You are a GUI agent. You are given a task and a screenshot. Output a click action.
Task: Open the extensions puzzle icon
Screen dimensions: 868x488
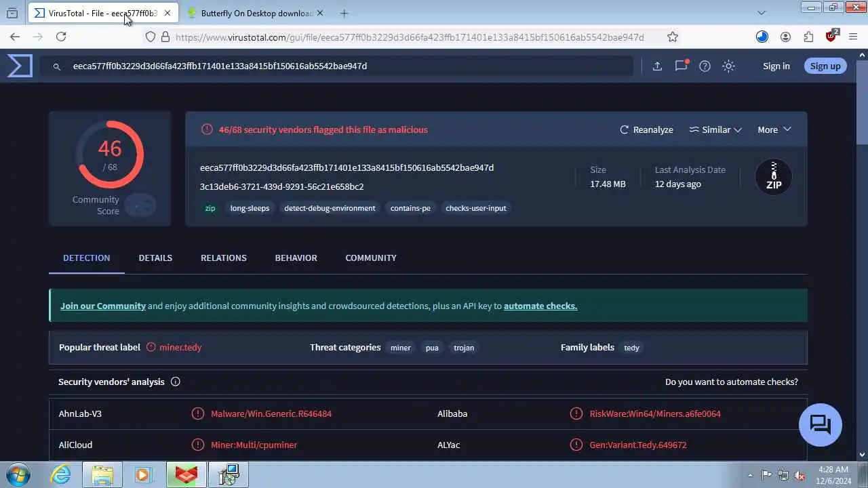coord(808,37)
